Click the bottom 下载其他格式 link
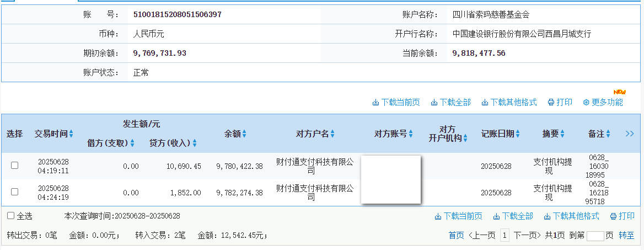Screen dimensions: 644x250 click(x=572, y=216)
